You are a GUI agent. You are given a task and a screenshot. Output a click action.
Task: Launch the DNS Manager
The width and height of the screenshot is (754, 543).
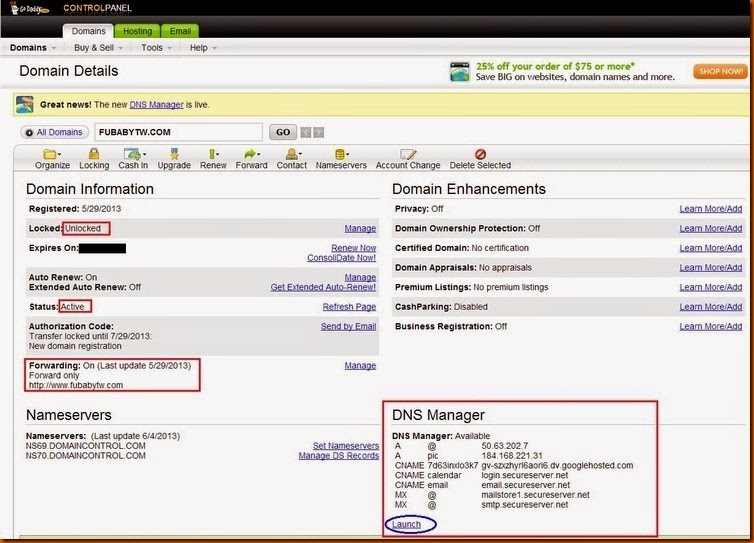point(406,524)
